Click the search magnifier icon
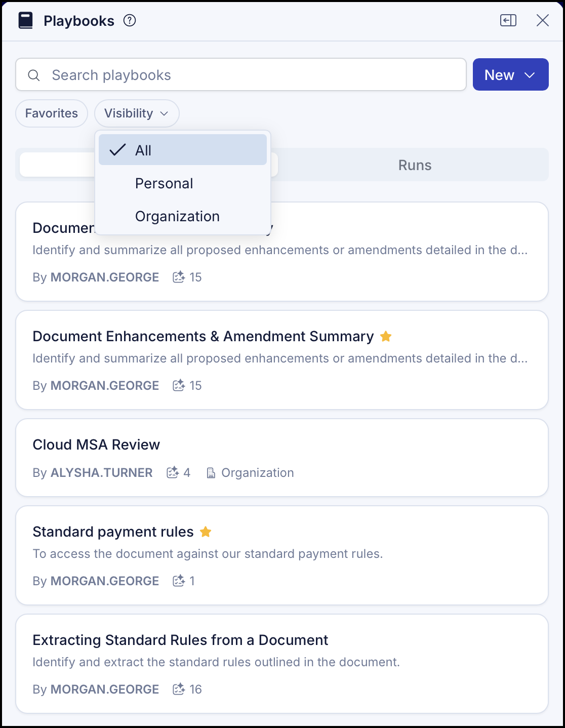The height and width of the screenshot is (728, 565). [x=34, y=75]
